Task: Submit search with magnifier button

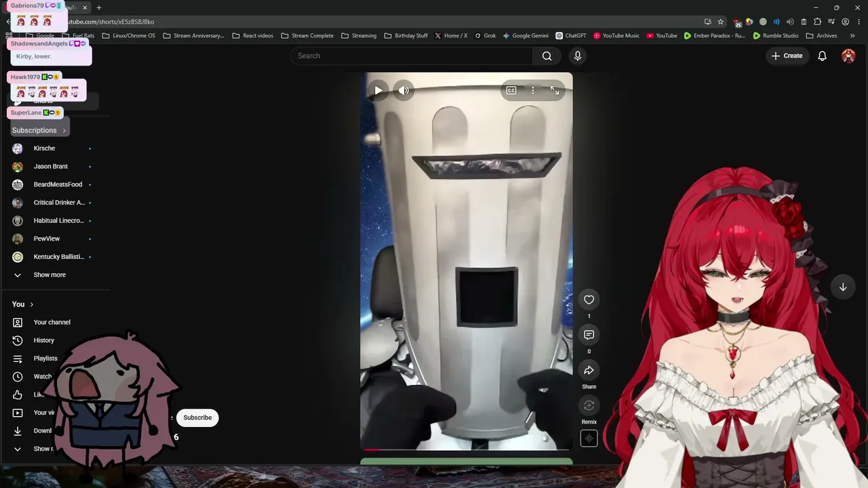Action: pyautogui.click(x=547, y=56)
